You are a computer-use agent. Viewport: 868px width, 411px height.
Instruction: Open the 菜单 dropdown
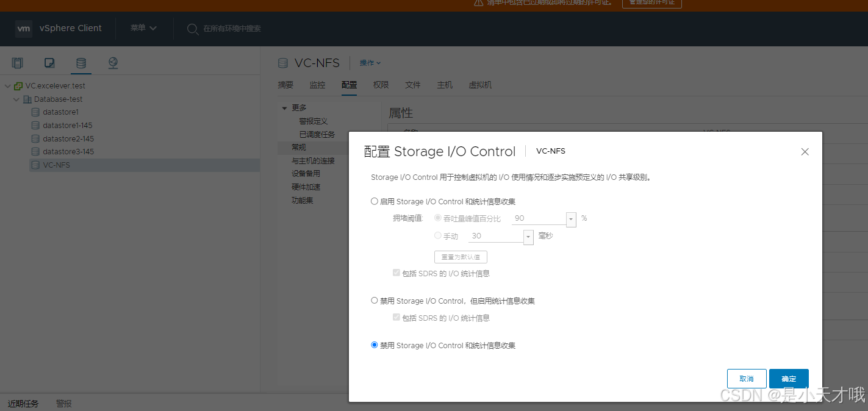click(143, 28)
